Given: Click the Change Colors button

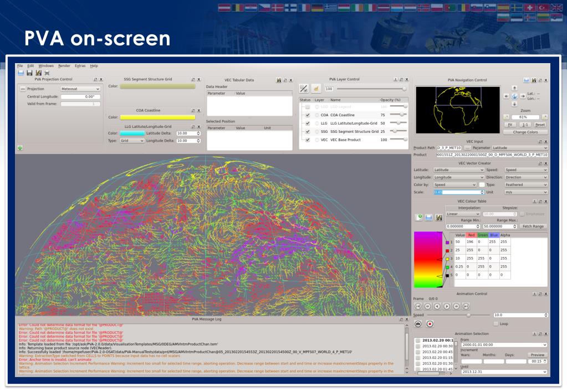Looking at the screenshot, I should [525, 132].
